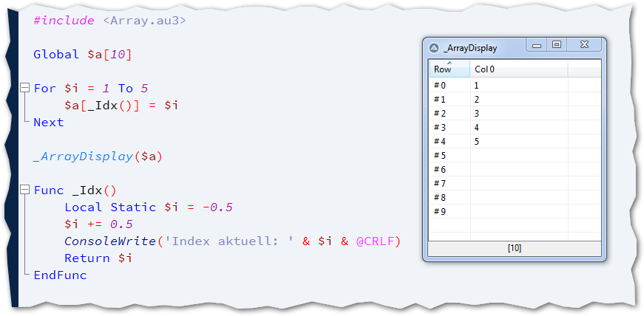Click the _ArrayDisplay($a) call in the code
Viewport: 644px width, 316px height.
click(x=98, y=157)
